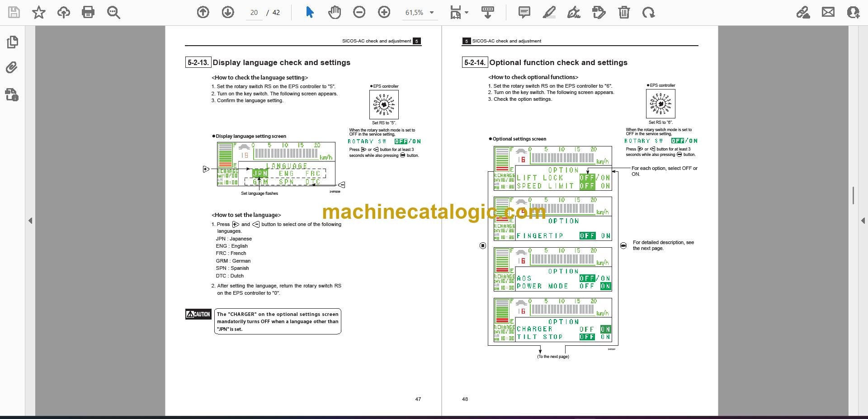The height and width of the screenshot is (419, 868).
Task: Click 'ENG : English' in the language list
Action: pyautogui.click(x=232, y=246)
